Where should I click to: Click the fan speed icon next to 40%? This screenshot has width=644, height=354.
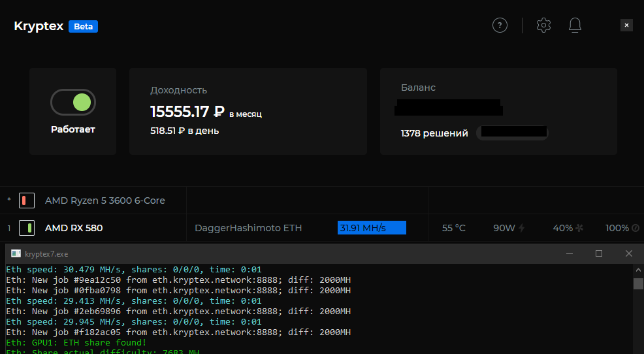click(579, 228)
